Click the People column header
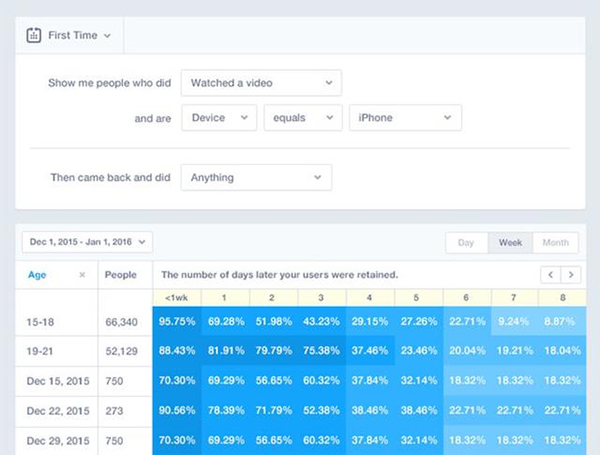The height and width of the screenshot is (455, 600). pos(123,274)
